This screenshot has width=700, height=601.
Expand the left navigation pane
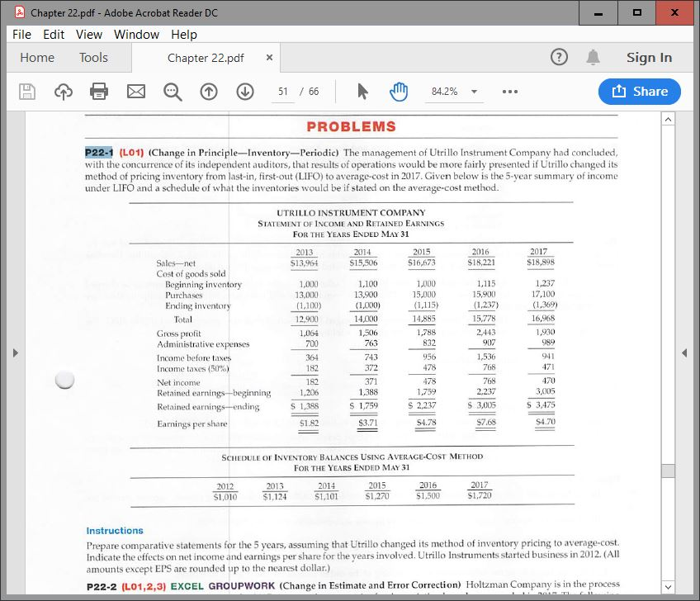pos(16,353)
